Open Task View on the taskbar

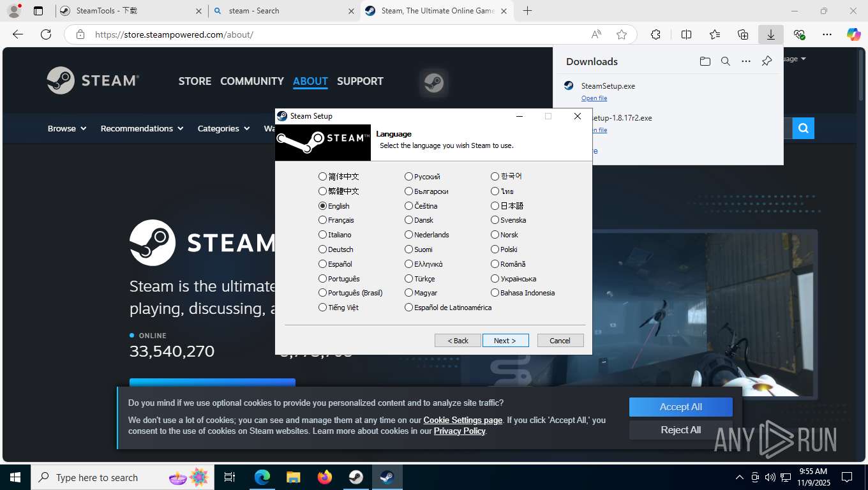[x=230, y=477]
